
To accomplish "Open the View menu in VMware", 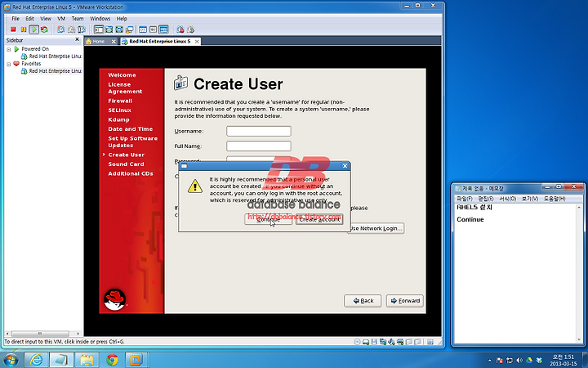I will coord(46,18).
